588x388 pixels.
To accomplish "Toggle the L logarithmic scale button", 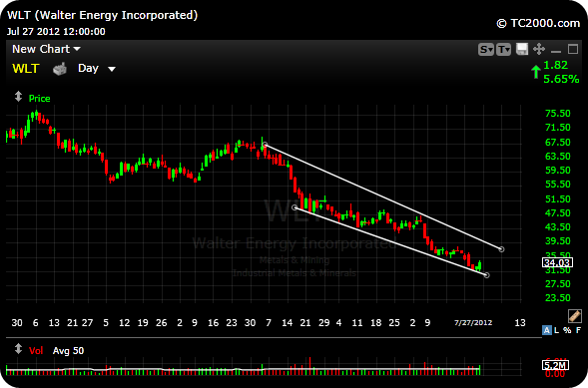I will point(556,330).
